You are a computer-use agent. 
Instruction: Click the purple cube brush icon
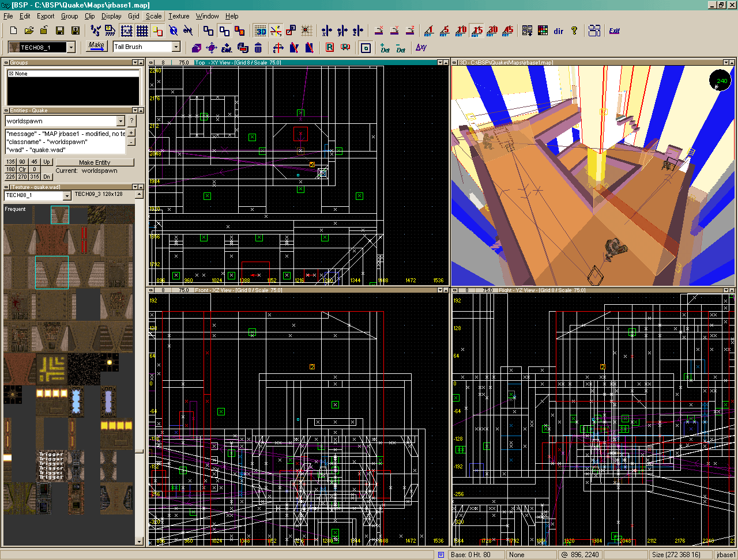[x=196, y=47]
